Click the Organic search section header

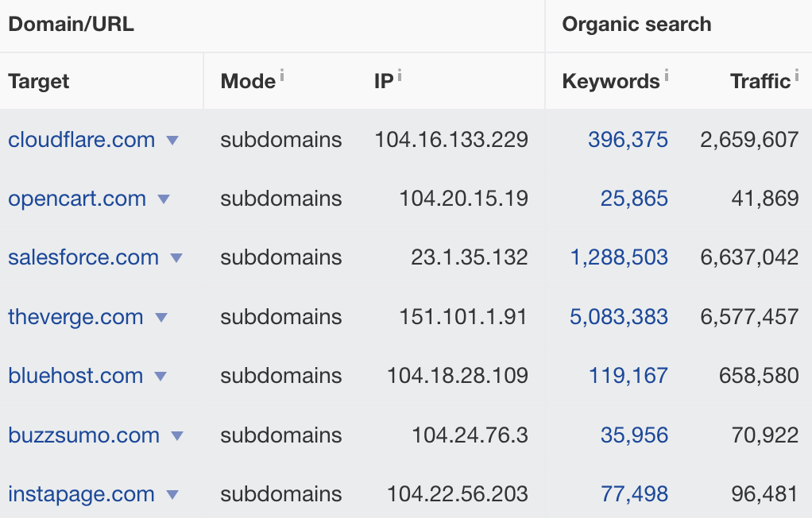pos(636,25)
